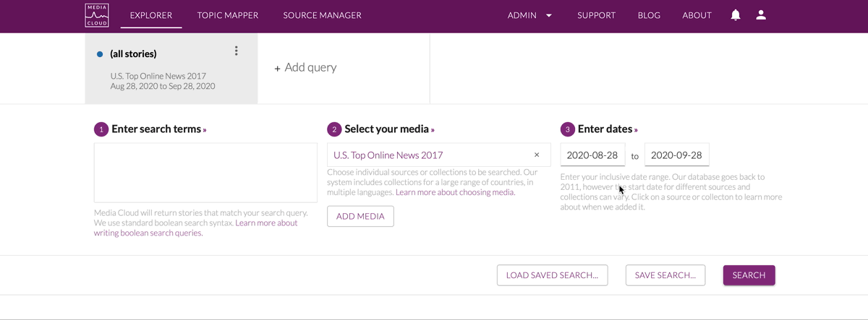
Task: Click the Enter dates heading
Action: click(605, 129)
